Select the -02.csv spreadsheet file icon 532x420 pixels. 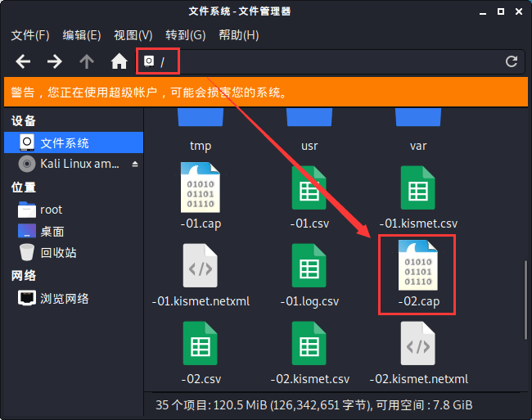tap(201, 343)
